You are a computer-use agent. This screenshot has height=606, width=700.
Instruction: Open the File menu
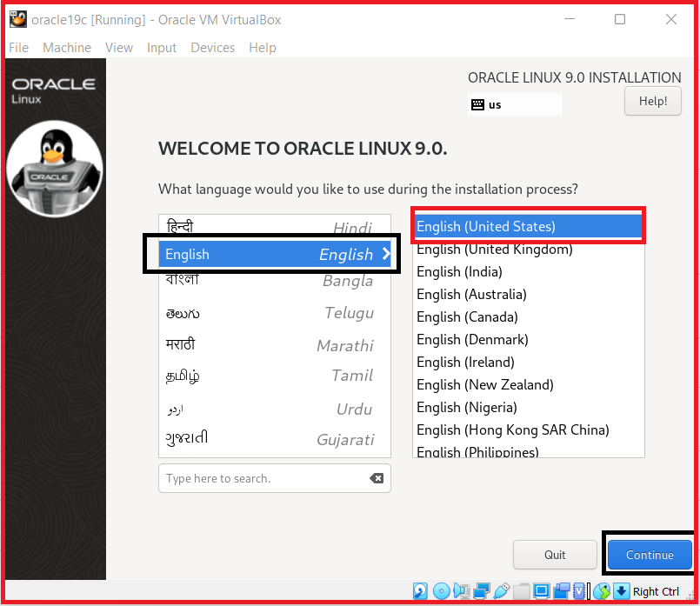pyautogui.click(x=19, y=47)
